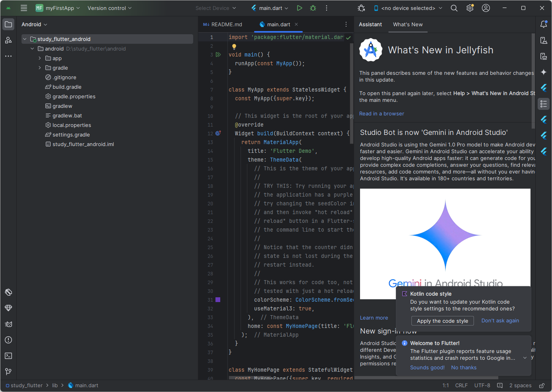
Task: Open the Select Device dropdown
Action: (215, 8)
